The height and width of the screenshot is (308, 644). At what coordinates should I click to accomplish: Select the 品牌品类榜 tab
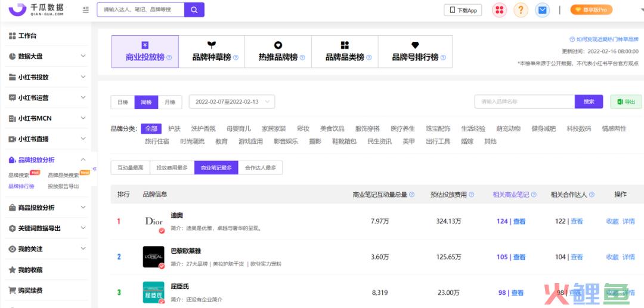point(345,51)
